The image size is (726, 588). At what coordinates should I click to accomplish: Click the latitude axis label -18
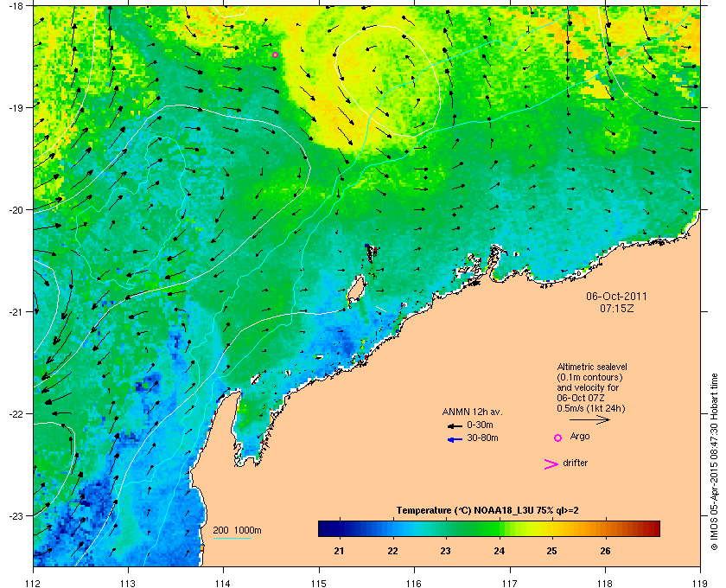[16, 5]
